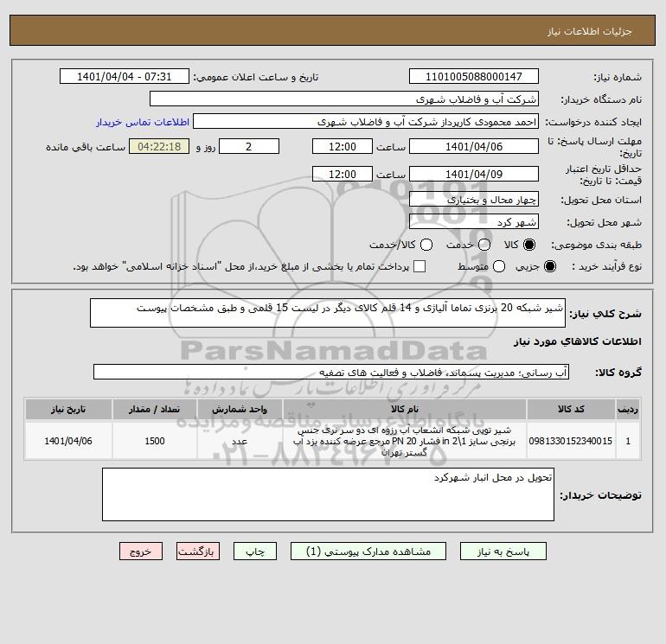666x644 pixels.
Task: Click the need date cell 1401/04/06
Action: [x=68, y=441]
